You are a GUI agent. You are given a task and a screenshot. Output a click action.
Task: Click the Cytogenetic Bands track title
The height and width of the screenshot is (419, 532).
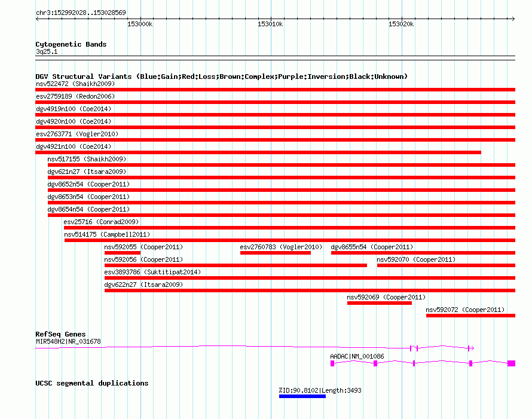[x=71, y=44]
